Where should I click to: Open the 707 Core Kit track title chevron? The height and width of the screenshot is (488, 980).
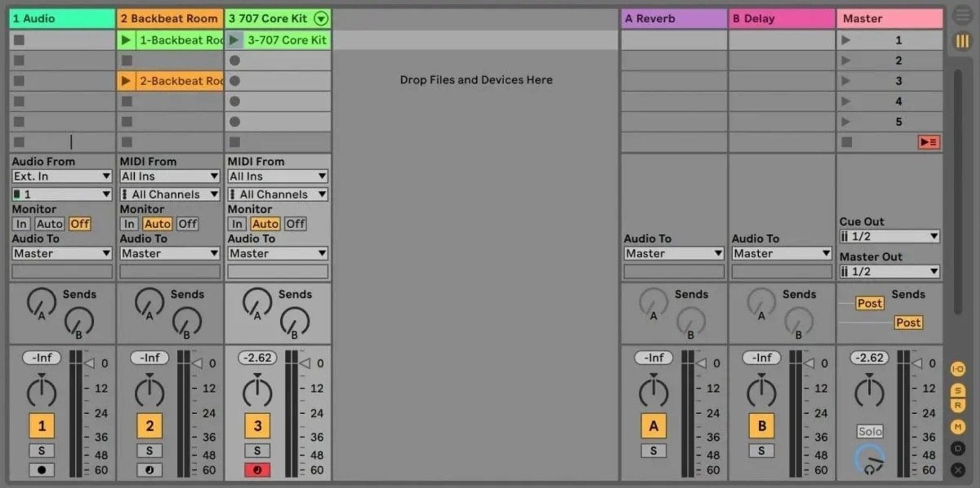321,19
